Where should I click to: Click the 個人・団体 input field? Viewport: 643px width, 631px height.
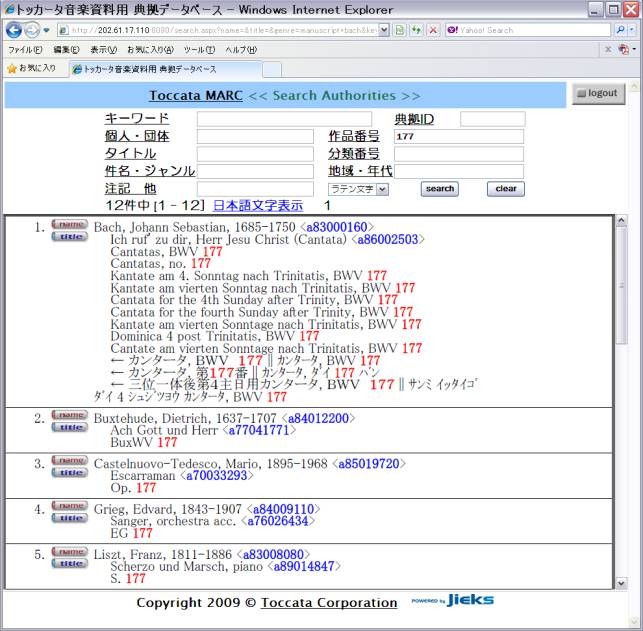(x=255, y=137)
